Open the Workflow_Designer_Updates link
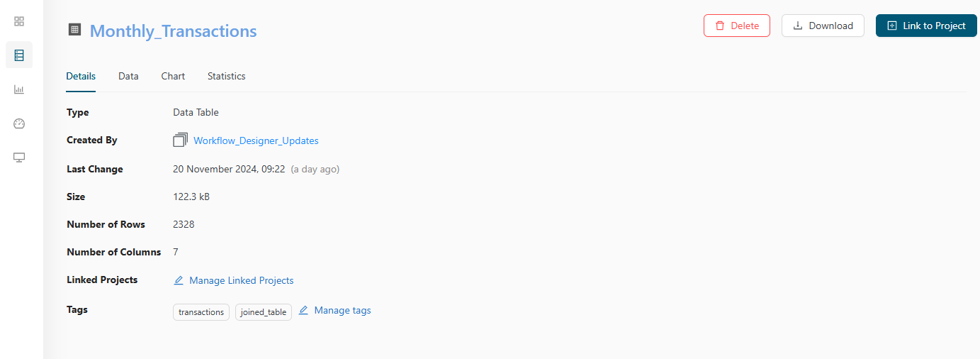 [x=256, y=140]
